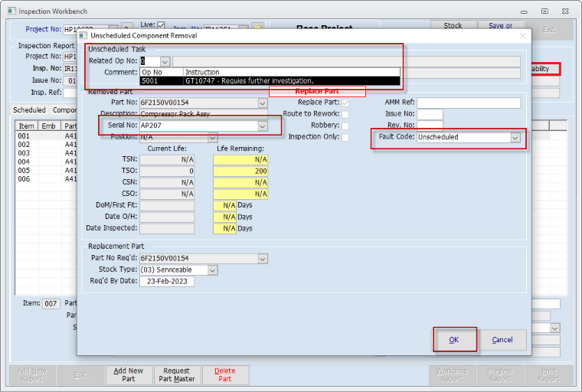The width and height of the screenshot is (582, 392).
Task: Tick the Robbery checkbox
Action: tap(345, 126)
